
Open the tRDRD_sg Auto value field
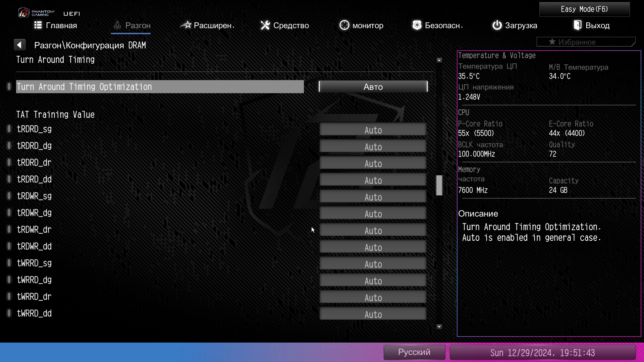click(373, 130)
